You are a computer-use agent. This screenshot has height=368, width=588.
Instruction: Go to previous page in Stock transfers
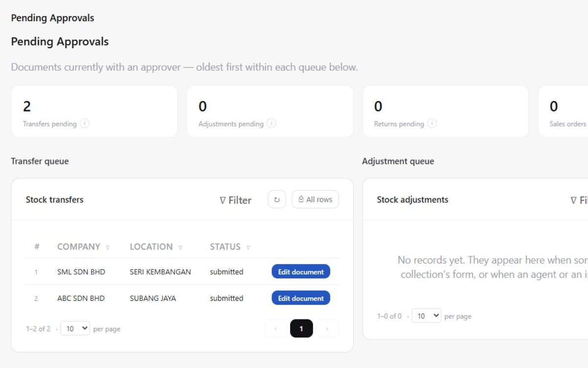[x=276, y=328]
